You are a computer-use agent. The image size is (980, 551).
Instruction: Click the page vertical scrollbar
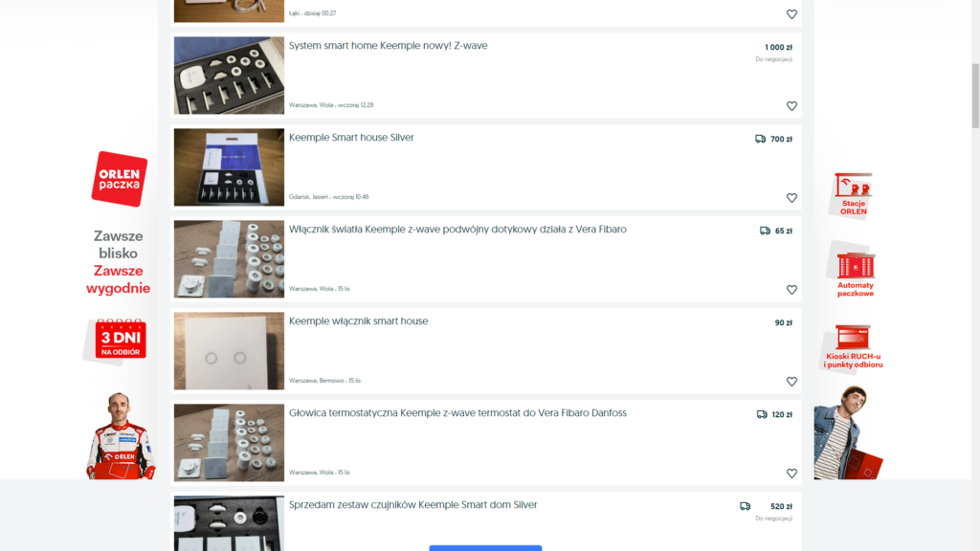[x=975, y=96]
